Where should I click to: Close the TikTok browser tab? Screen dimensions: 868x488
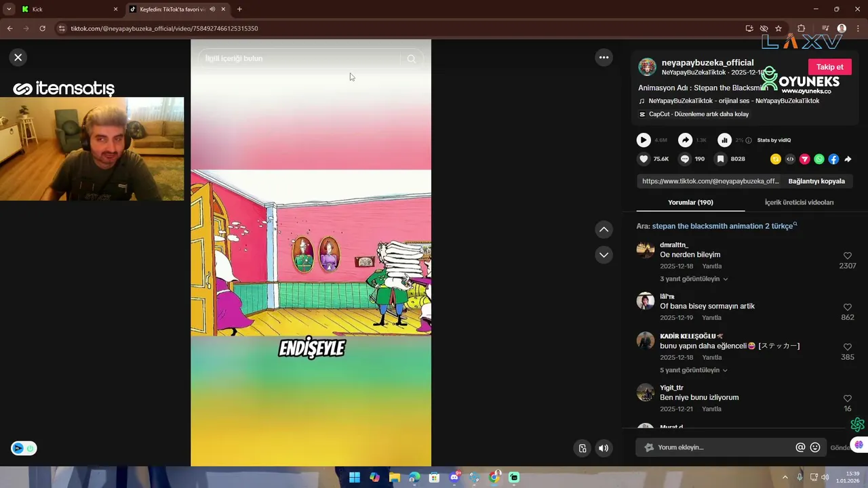pyautogui.click(x=223, y=9)
